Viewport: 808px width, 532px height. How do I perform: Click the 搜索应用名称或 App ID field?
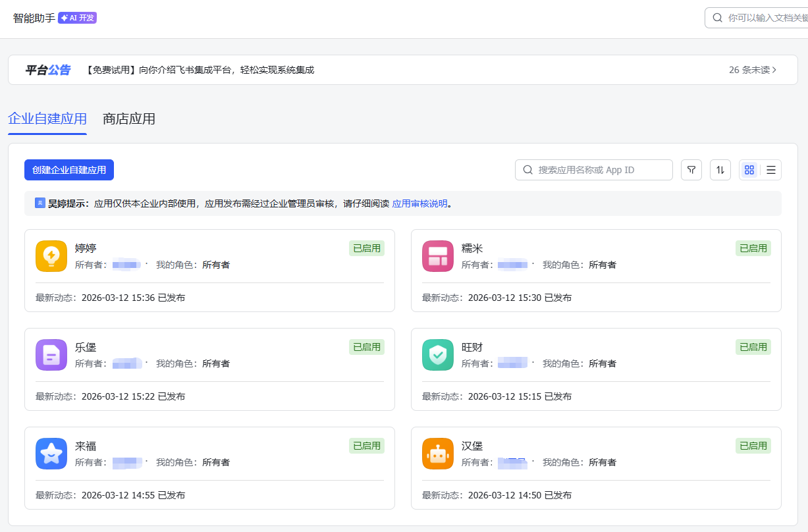(594, 170)
